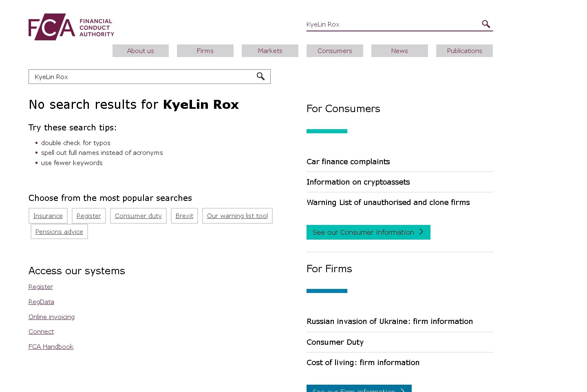The image size is (587, 392).
Task: Click the FCA logo to go home
Action: click(71, 27)
